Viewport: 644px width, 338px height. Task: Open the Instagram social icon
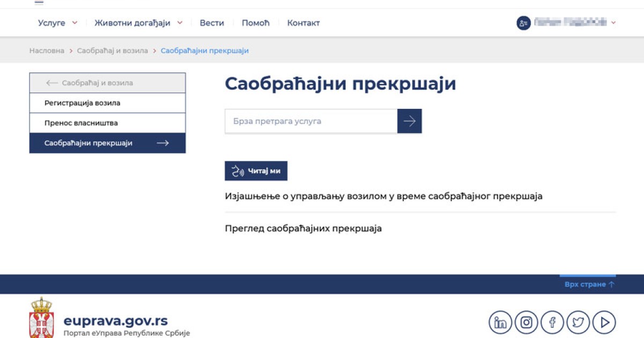[526, 322]
